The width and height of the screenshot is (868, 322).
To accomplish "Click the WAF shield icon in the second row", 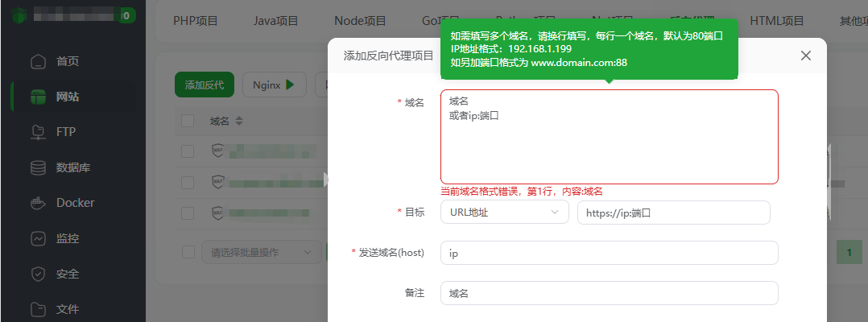I will pos(218,181).
